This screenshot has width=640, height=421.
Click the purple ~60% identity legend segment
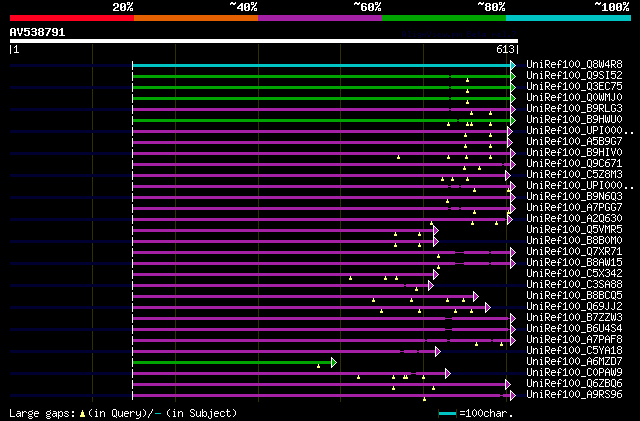tap(320, 18)
